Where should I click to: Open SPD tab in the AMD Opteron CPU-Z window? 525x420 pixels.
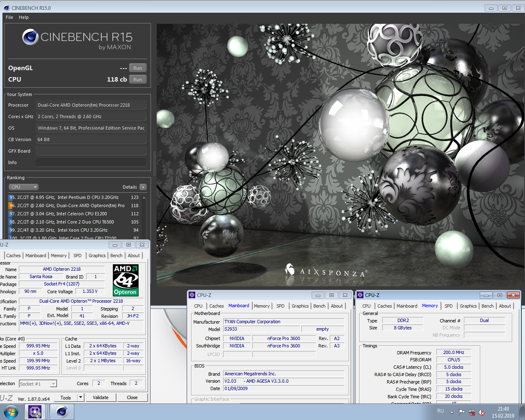pyautogui.click(x=78, y=256)
